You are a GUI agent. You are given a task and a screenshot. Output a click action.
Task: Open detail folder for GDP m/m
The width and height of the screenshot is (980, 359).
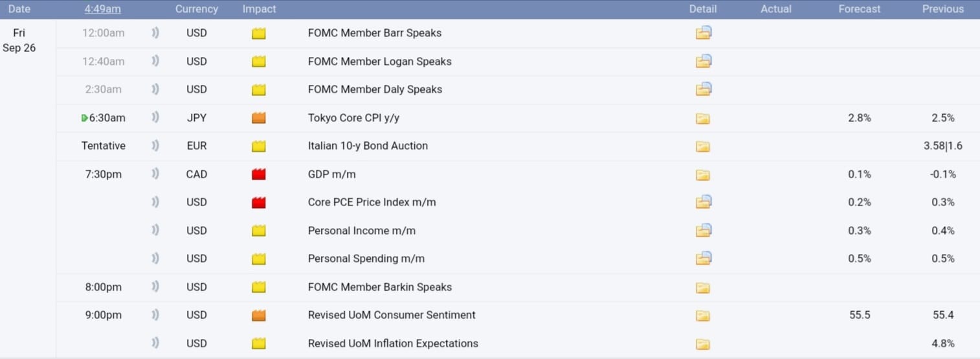702,174
